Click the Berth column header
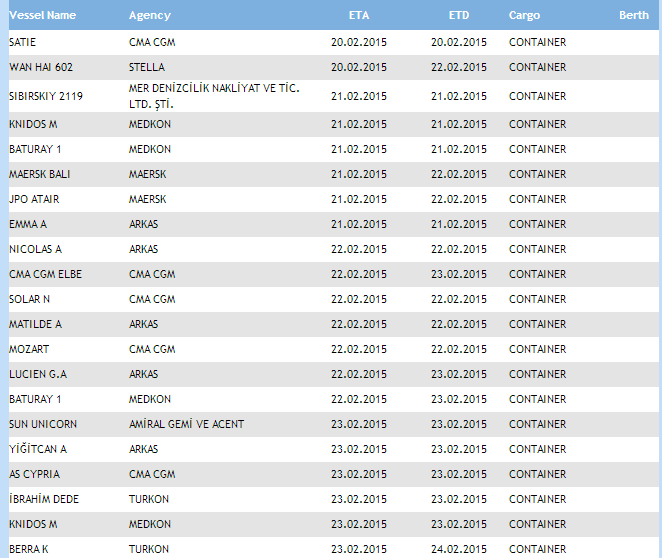662x558 pixels. coord(633,16)
